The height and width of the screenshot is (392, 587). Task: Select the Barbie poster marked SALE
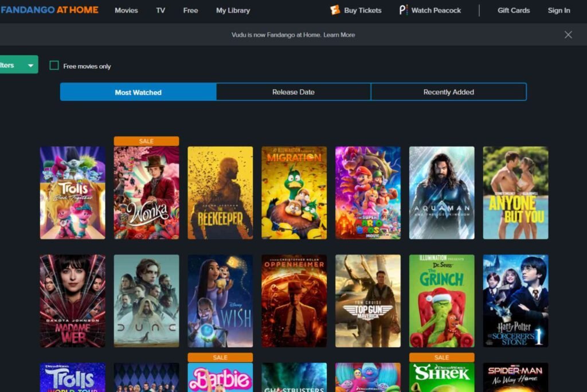(x=220, y=378)
